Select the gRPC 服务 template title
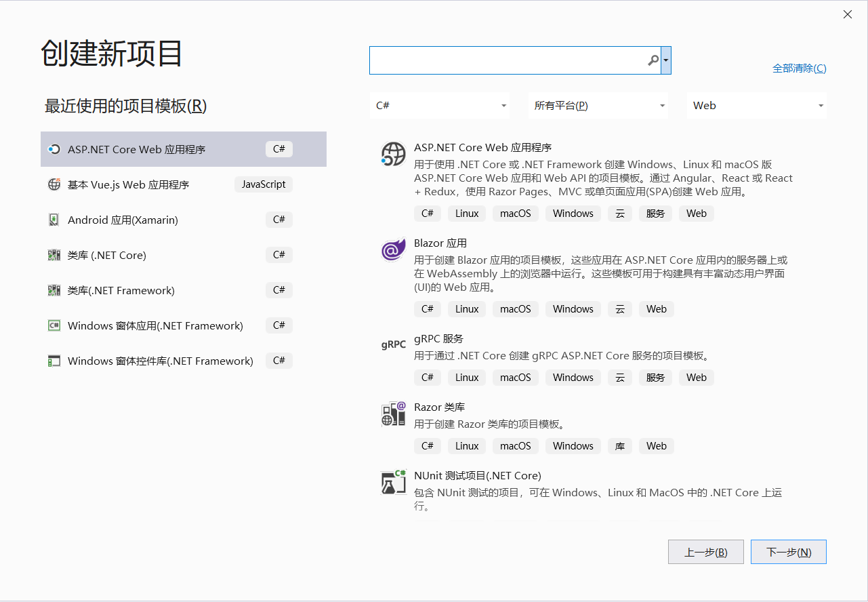 coord(439,339)
